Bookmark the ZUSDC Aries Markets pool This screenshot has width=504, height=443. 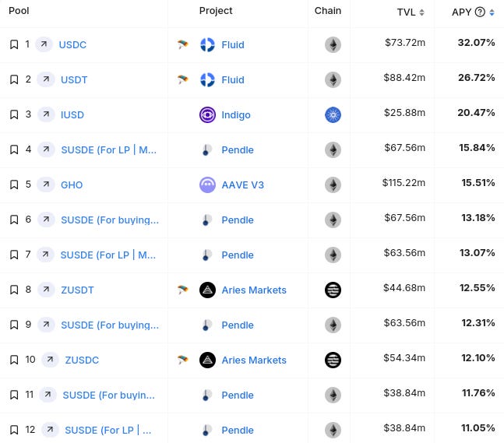[14, 360]
